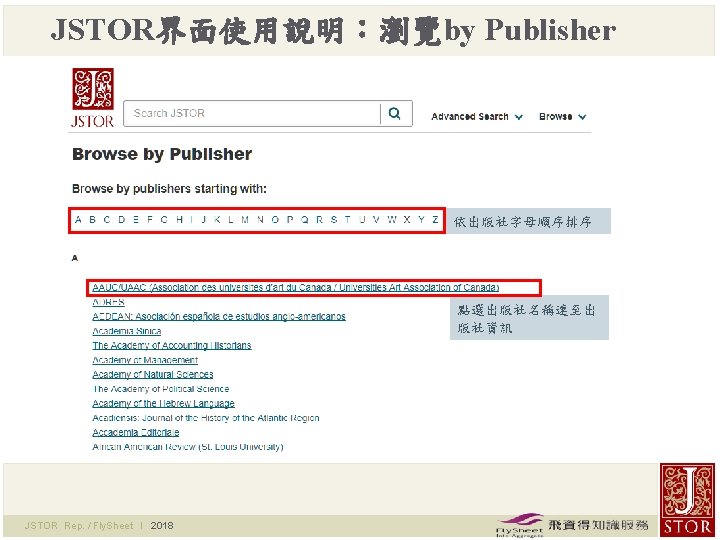This screenshot has width=720, height=540.
Task: Jump to publishers starting with X
Action: 407,220
